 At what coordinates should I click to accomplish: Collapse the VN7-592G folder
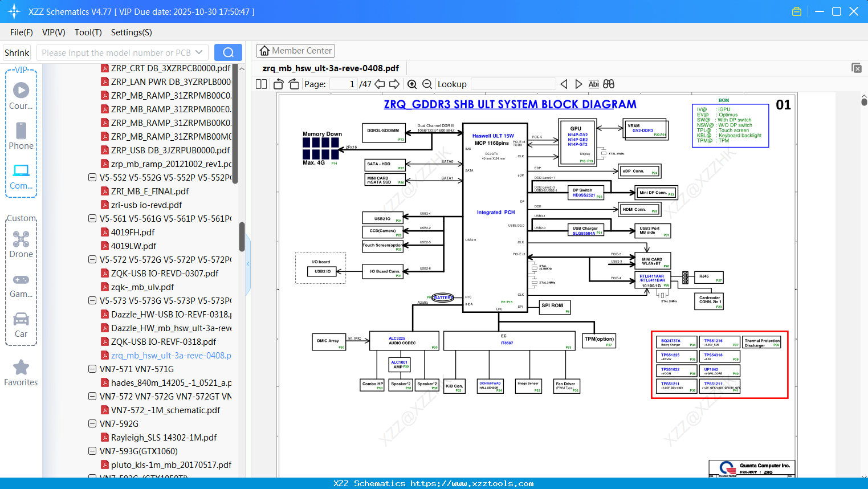click(x=92, y=424)
